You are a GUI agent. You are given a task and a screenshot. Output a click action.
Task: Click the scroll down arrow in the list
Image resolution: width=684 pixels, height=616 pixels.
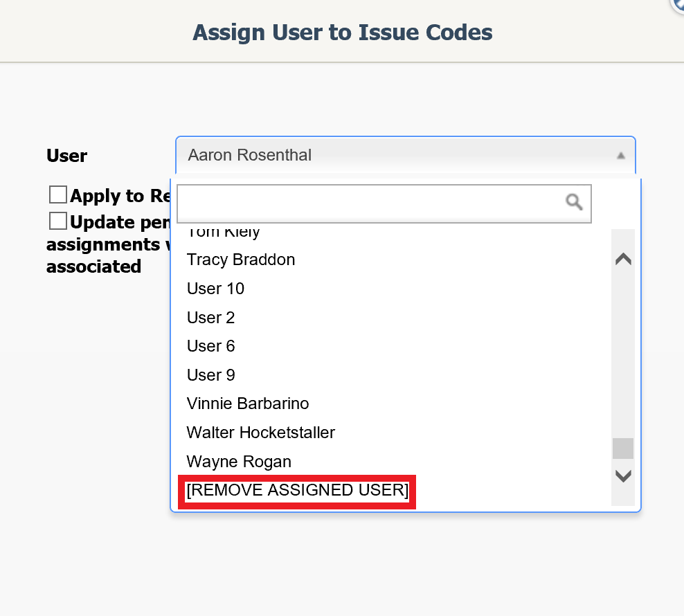[x=622, y=475]
